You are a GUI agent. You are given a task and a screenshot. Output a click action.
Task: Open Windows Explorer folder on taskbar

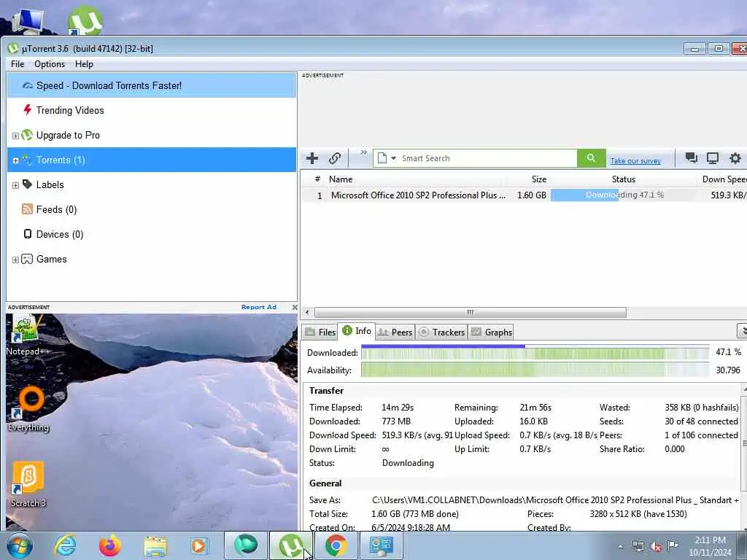[x=156, y=547]
